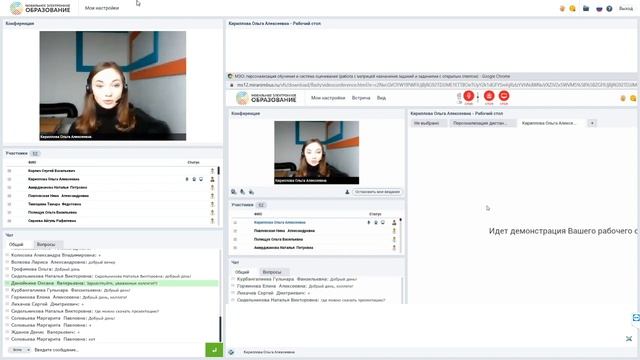Select the Кириллова Ольга Алекс... tab

coord(549,123)
